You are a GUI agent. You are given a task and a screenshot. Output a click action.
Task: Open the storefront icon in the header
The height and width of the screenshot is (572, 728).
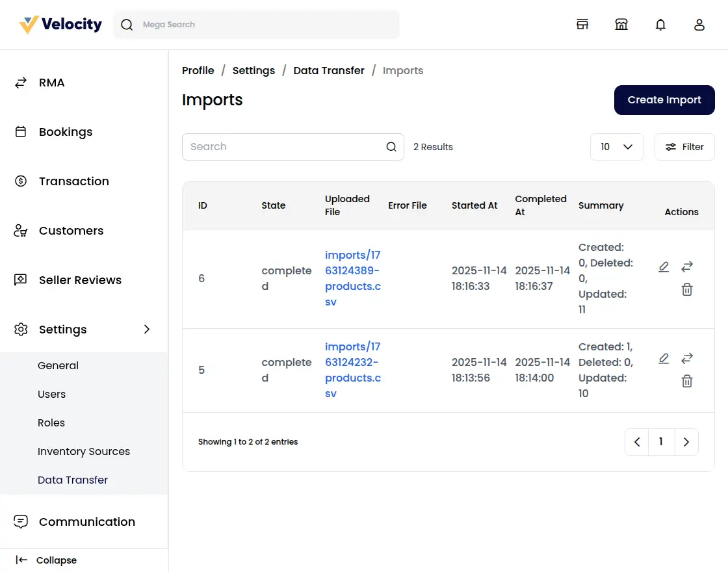(621, 23)
